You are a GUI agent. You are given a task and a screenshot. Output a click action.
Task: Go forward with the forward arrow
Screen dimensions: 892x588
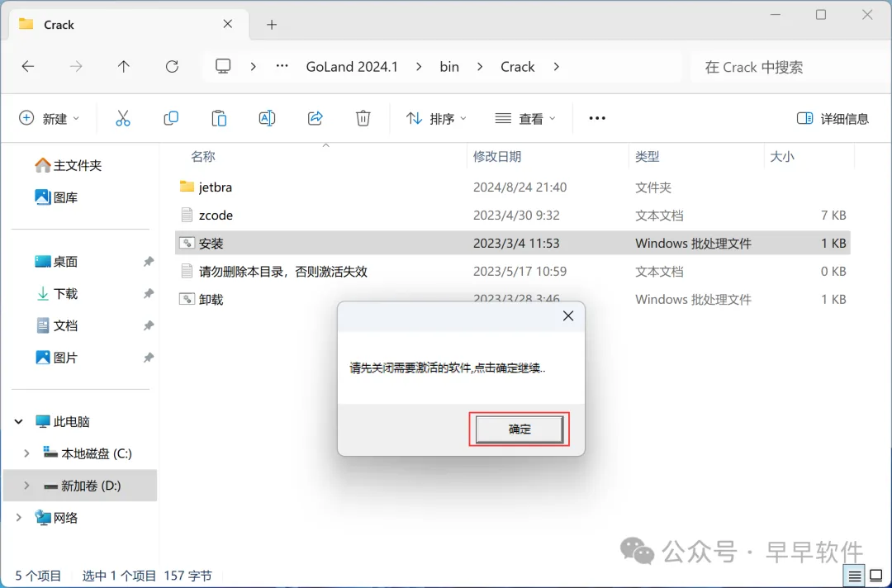tap(76, 67)
